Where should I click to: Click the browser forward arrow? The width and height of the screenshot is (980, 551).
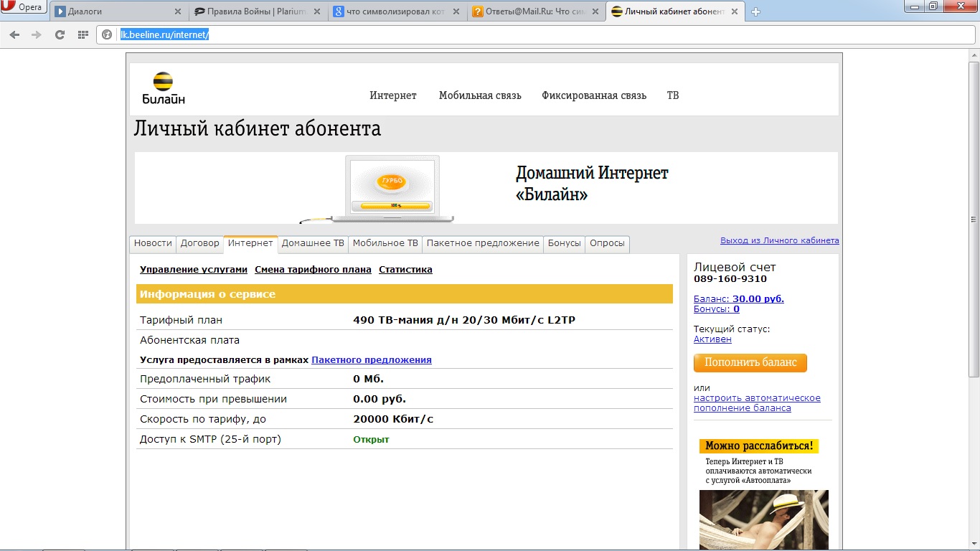pyautogui.click(x=37, y=34)
